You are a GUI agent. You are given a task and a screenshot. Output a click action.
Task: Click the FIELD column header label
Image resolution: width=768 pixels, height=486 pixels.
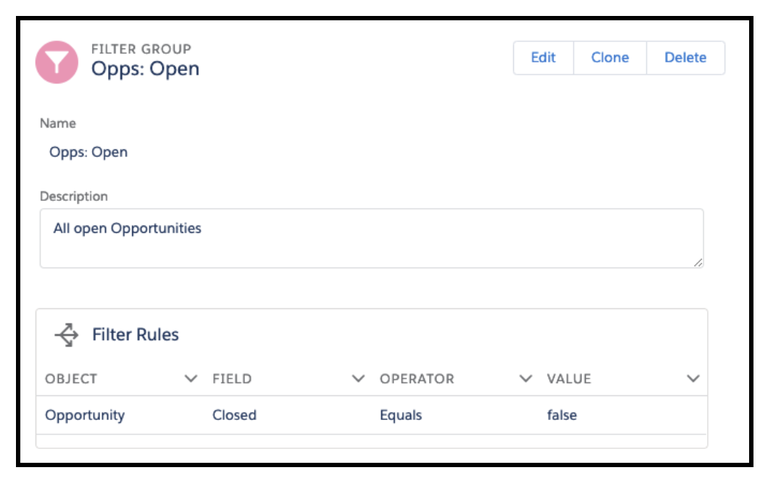tap(232, 379)
